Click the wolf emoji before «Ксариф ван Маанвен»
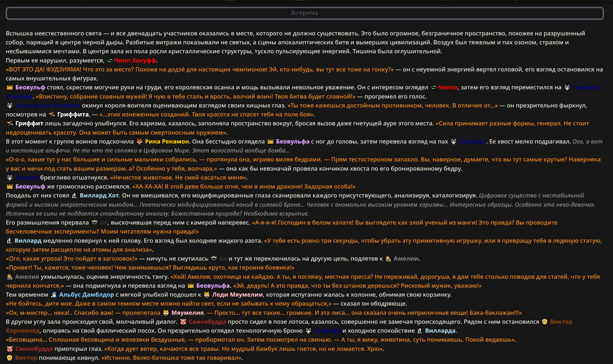This screenshot has height=364, width=613. [10, 105]
